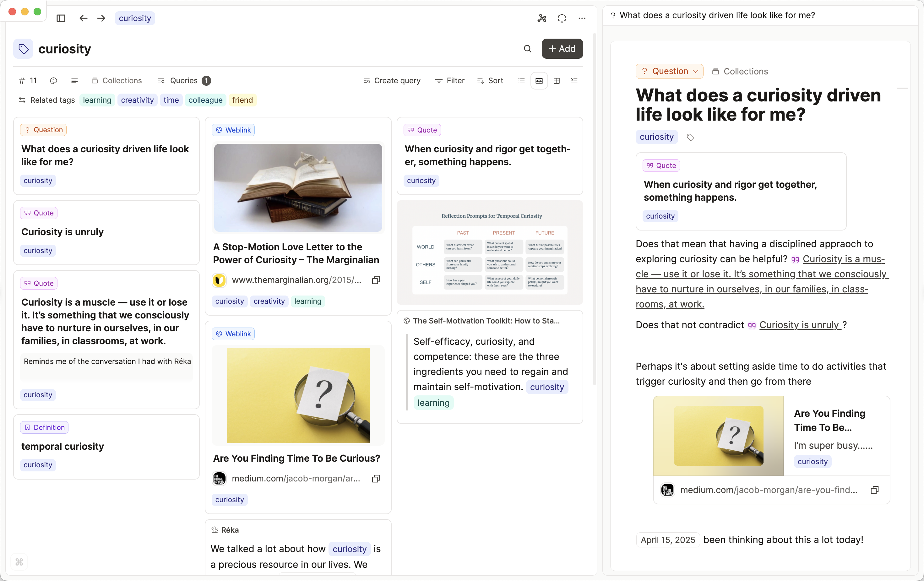Click the number 11 item count
This screenshot has width=924, height=581.
[x=28, y=81]
